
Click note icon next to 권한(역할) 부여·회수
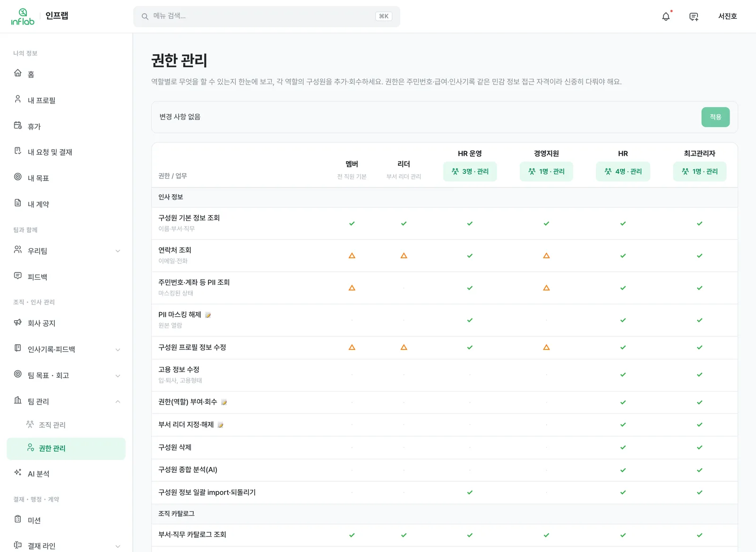point(224,402)
